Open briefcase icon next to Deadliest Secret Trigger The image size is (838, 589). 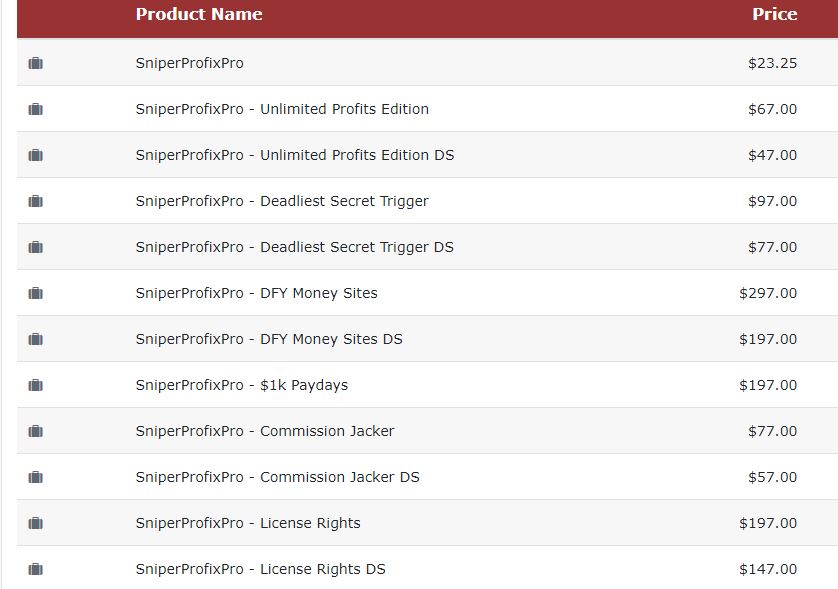tap(35, 201)
